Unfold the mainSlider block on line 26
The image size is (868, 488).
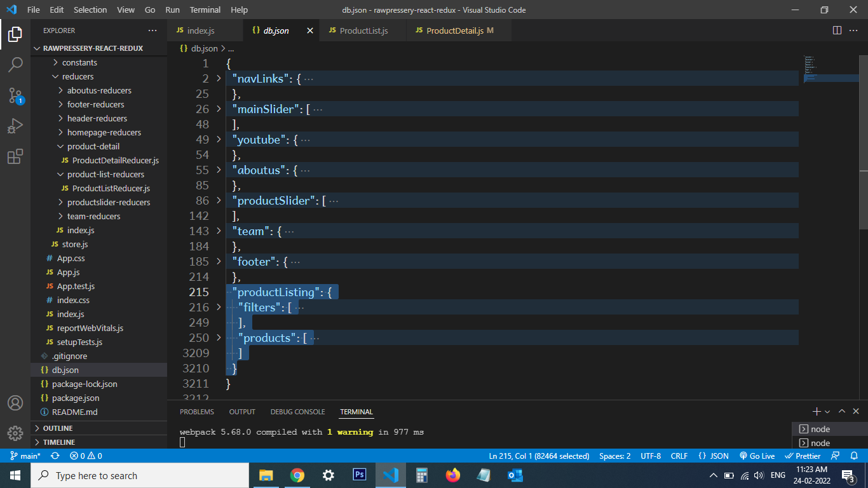coord(219,109)
